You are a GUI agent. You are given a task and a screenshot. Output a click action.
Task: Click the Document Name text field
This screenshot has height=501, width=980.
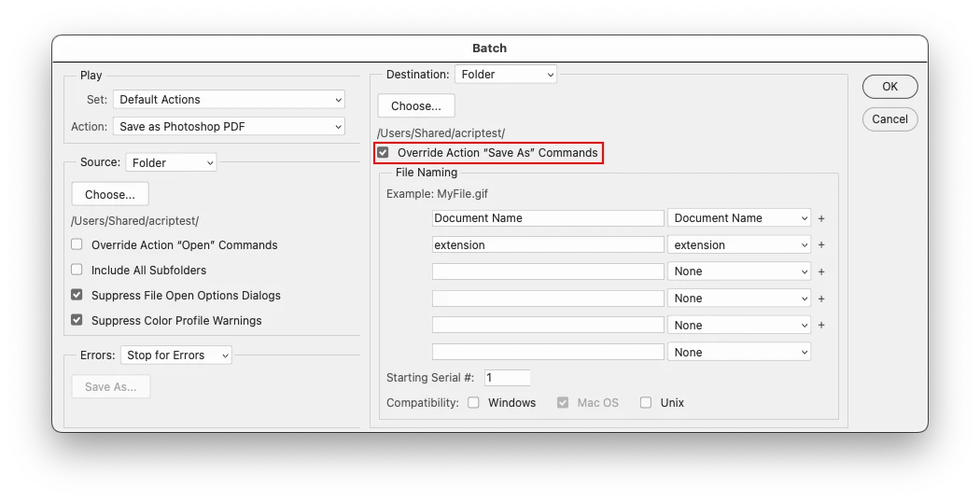548,218
